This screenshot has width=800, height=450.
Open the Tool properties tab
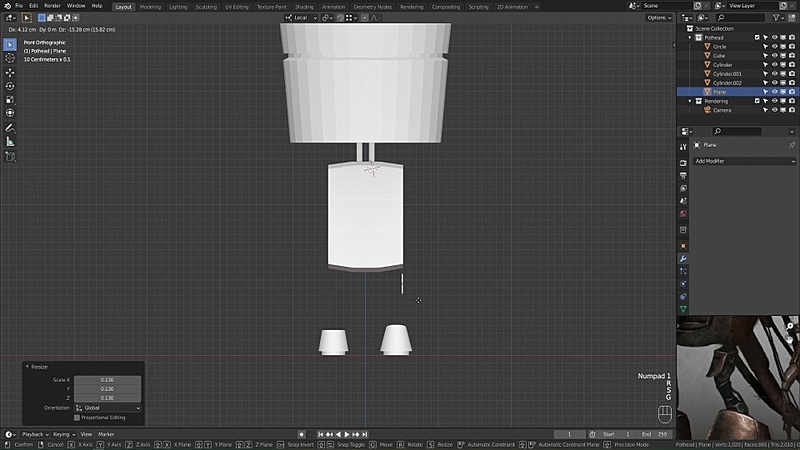(683, 147)
